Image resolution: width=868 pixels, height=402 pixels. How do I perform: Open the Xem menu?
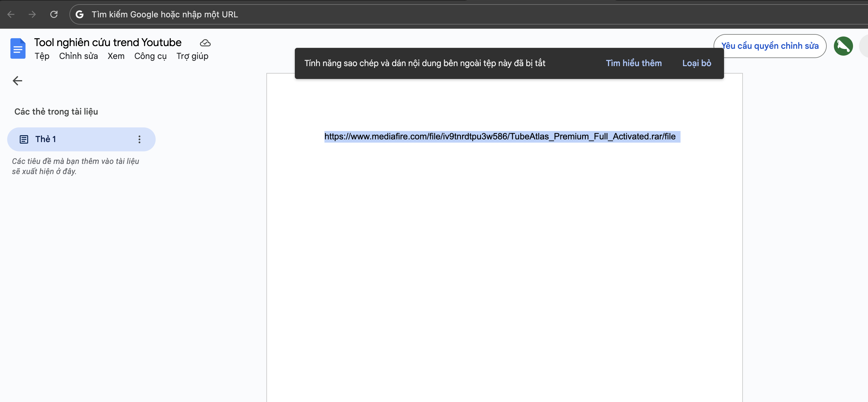point(116,56)
